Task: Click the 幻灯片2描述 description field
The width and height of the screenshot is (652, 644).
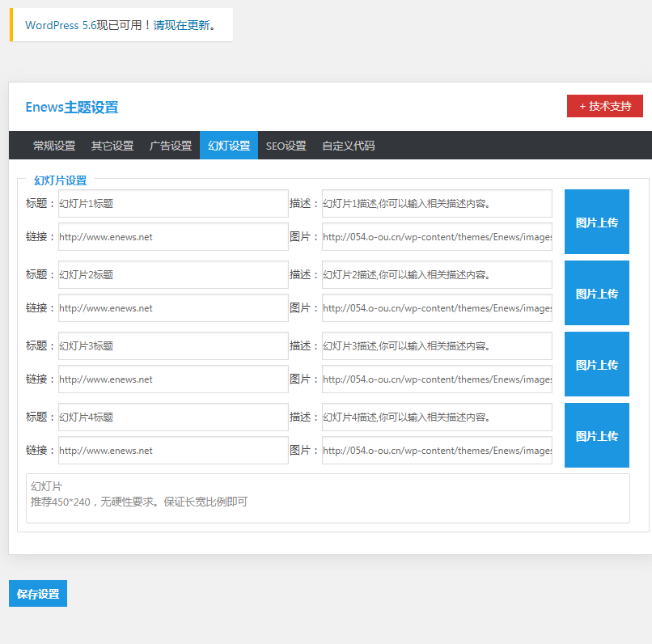Action: [x=437, y=275]
